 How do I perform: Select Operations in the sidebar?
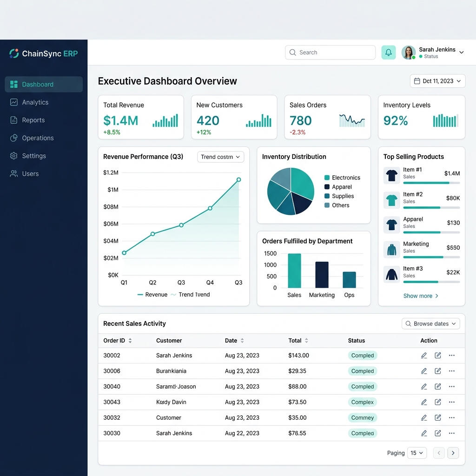pyautogui.click(x=44, y=138)
